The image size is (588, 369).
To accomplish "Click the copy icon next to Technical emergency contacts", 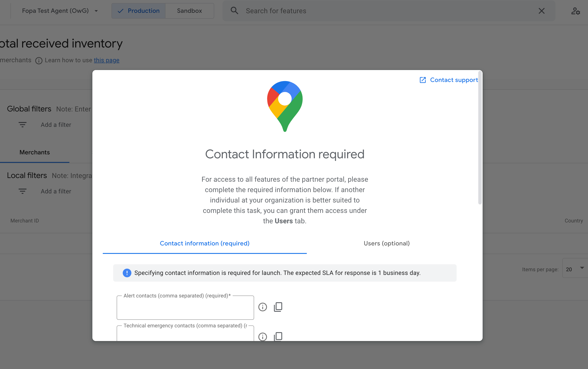I will tap(278, 337).
